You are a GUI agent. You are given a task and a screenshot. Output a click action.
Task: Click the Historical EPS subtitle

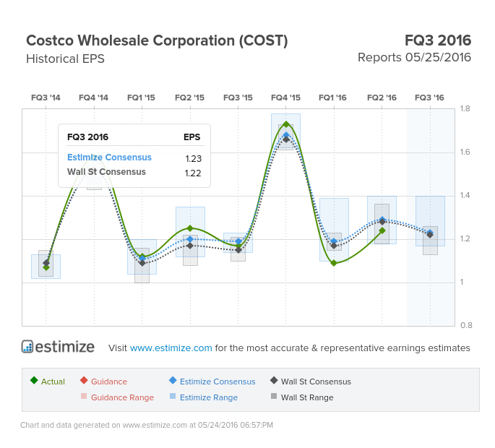(x=65, y=59)
